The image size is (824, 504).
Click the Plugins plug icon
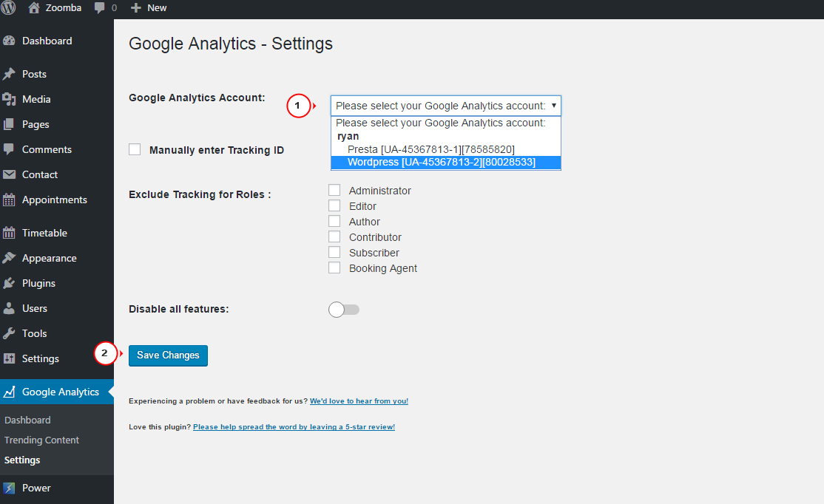pos(9,283)
